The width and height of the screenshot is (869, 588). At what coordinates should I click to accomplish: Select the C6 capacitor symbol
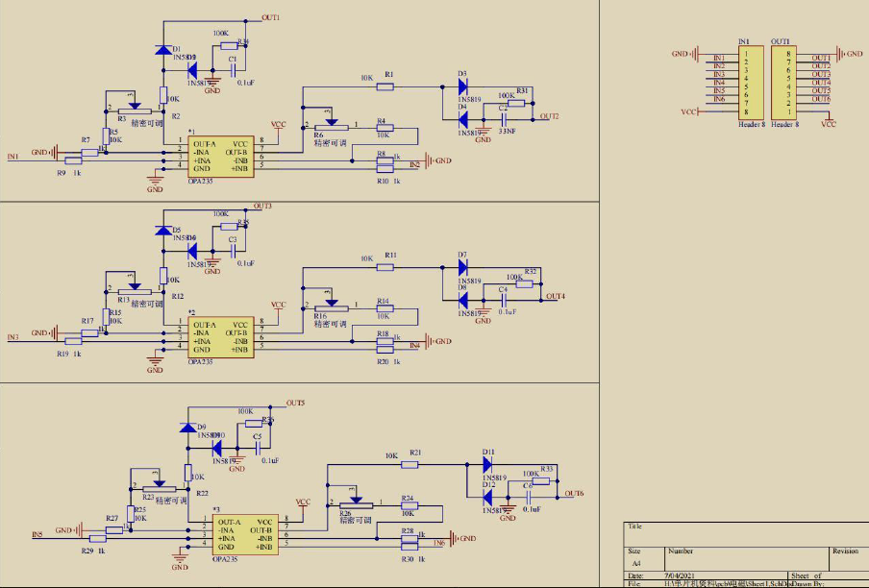pos(528,497)
